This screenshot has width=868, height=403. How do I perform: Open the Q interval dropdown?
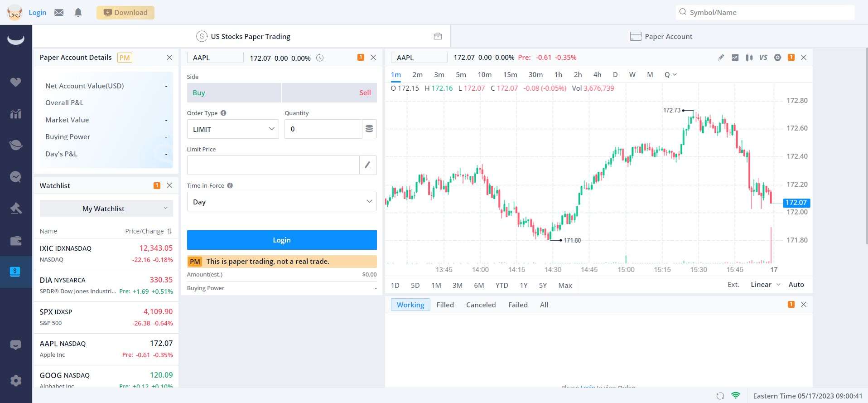[670, 75]
